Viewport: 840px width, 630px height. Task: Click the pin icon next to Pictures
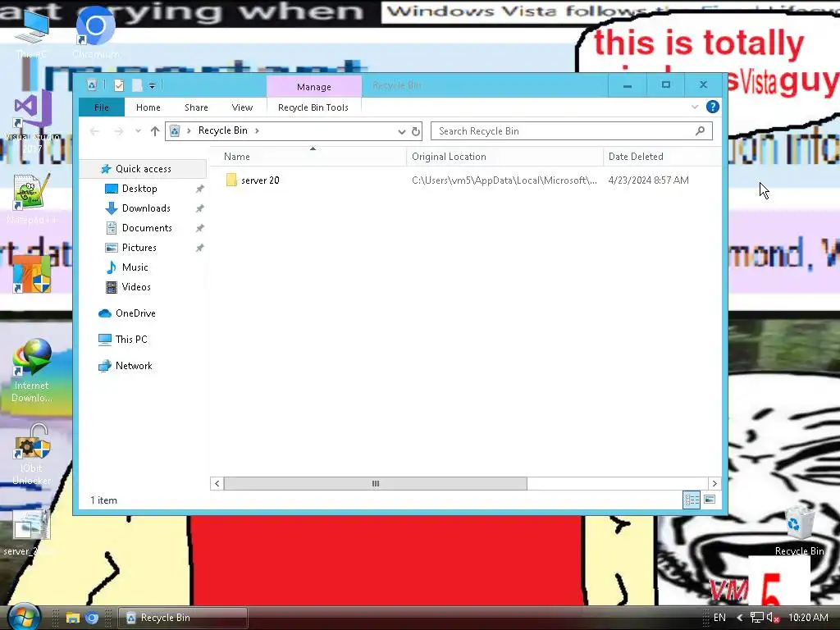(200, 248)
